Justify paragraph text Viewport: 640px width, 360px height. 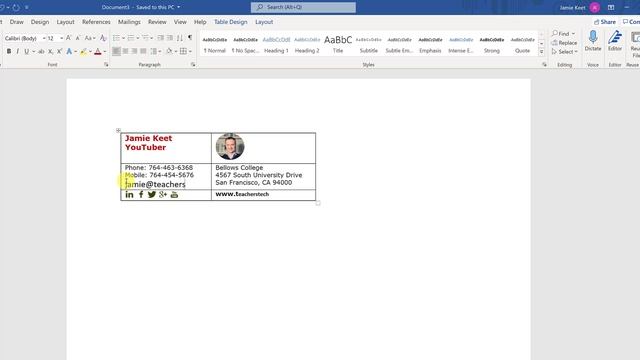(143, 51)
